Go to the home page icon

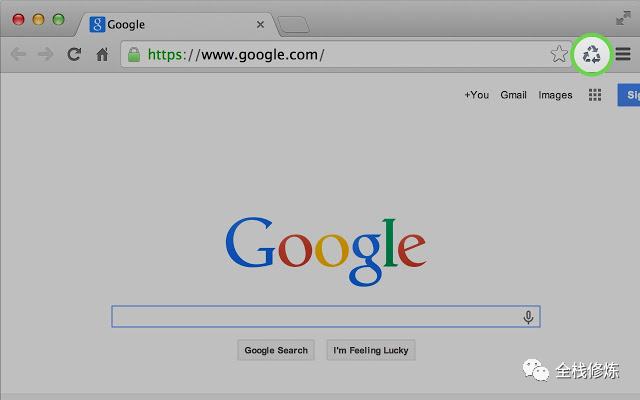click(x=102, y=54)
